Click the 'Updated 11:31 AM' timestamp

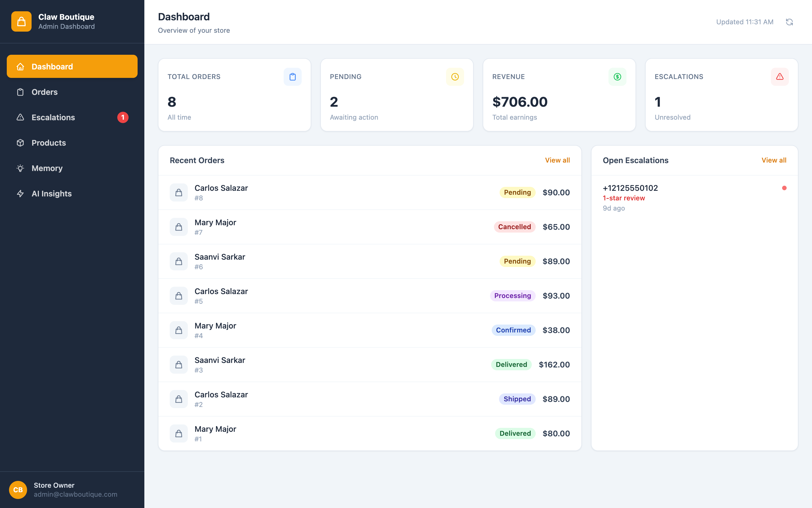[x=745, y=22]
